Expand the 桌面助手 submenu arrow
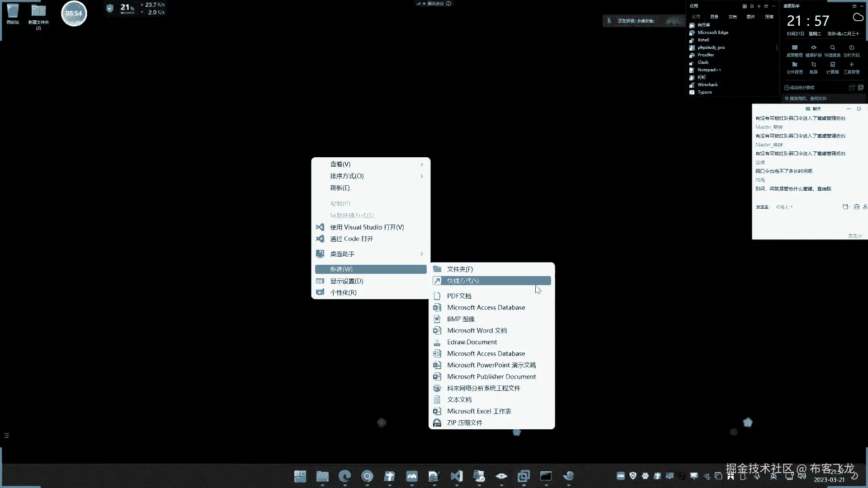This screenshot has width=868, height=488. [422, 253]
